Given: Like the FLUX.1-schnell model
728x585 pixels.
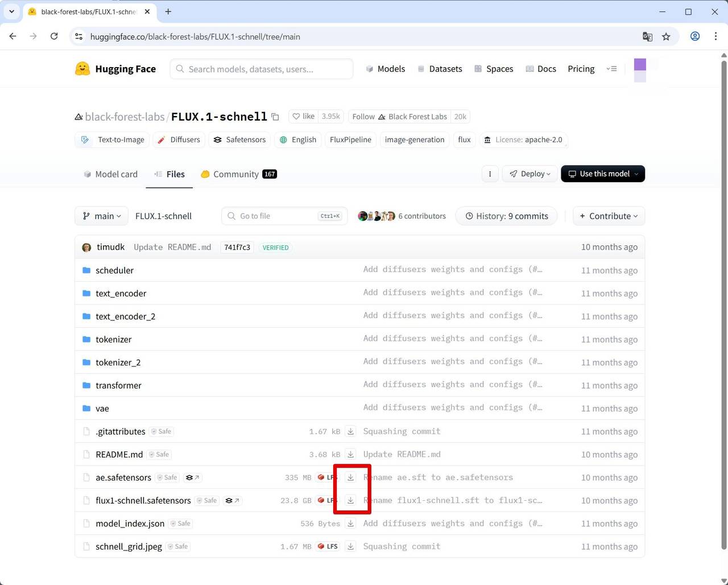Looking at the screenshot, I should pyautogui.click(x=303, y=117).
